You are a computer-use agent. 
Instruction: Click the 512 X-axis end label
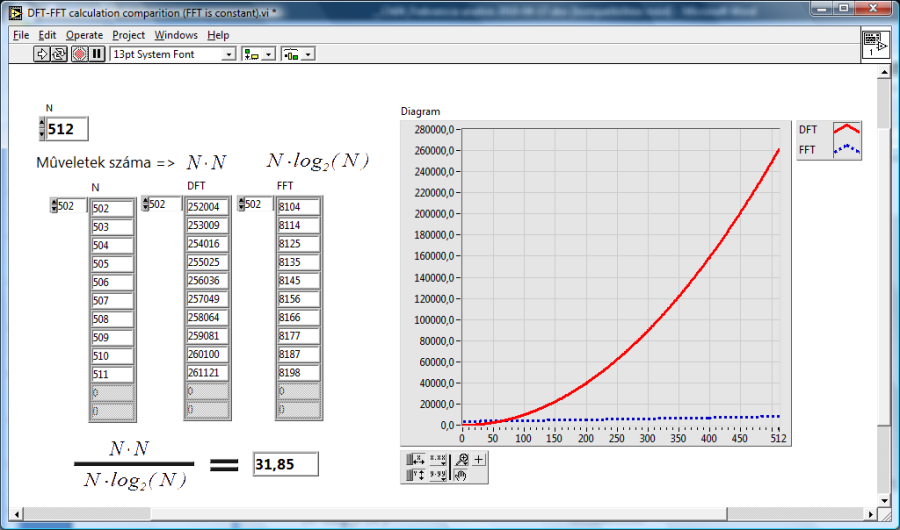click(x=778, y=439)
